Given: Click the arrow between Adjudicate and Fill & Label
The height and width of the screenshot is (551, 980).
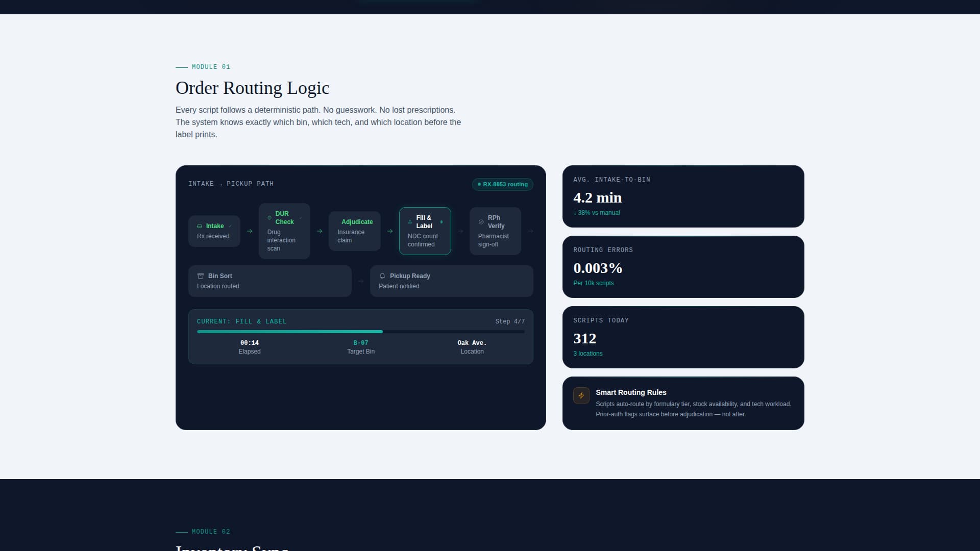Looking at the screenshot, I should [390, 231].
